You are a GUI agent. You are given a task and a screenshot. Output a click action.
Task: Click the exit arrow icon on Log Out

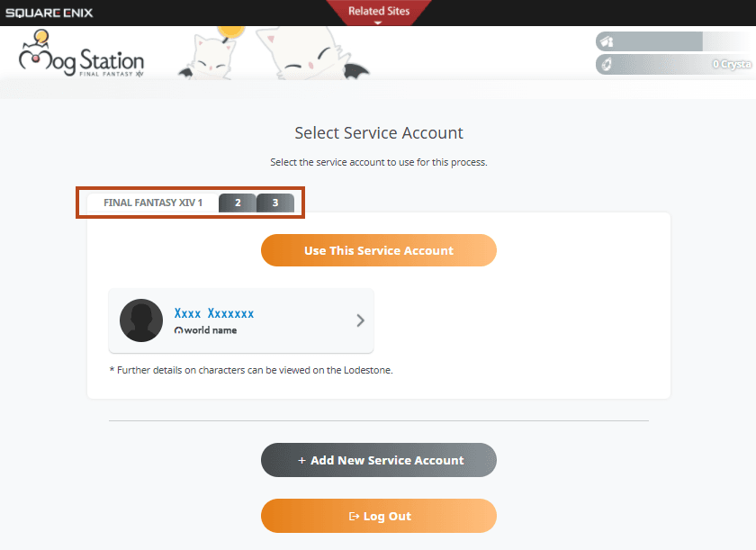(354, 517)
